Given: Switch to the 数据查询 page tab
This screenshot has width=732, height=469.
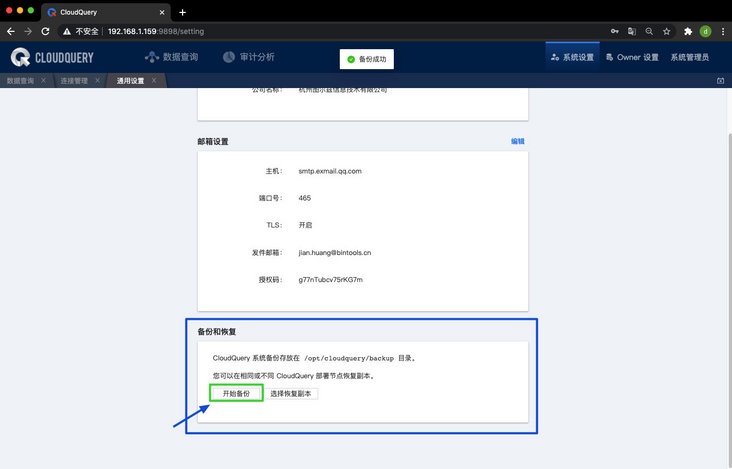Looking at the screenshot, I should [x=20, y=81].
